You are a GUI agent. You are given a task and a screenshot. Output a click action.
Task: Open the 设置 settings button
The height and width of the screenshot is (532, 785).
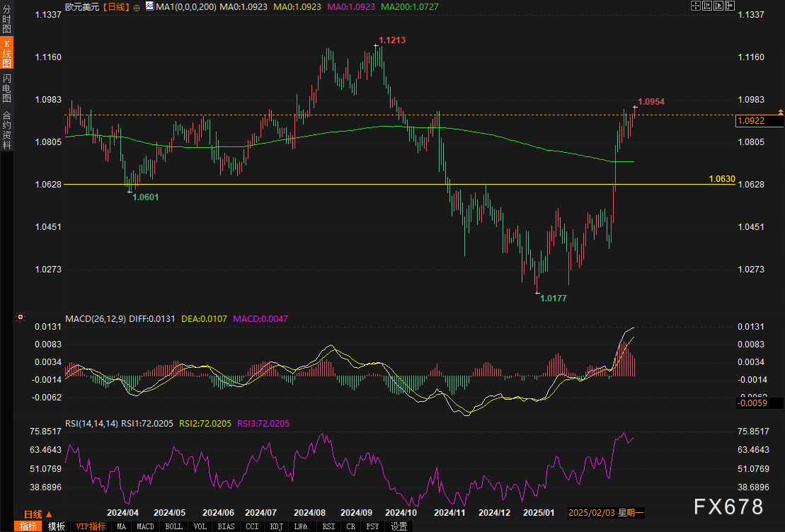click(399, 526)
